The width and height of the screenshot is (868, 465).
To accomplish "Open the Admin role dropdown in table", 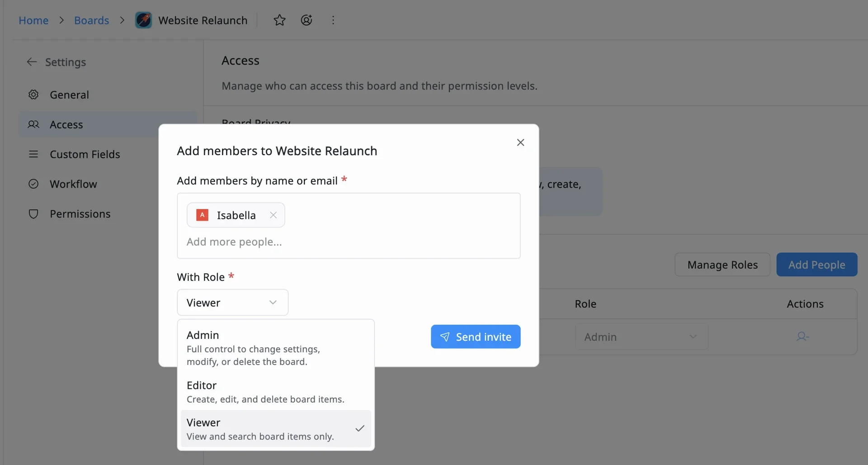I will (641, 337).
